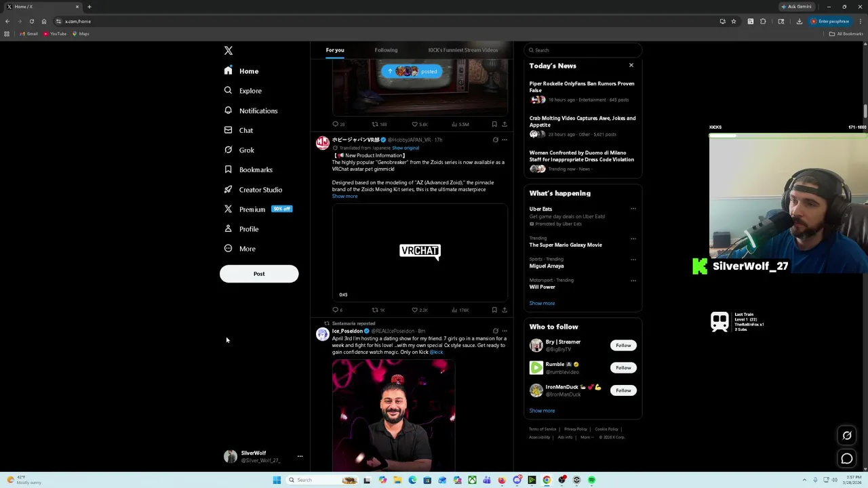Open Notifications from the sidebar
Viewport: 868px width, 488px height.
pyautogui.click(x=250, y=110)
